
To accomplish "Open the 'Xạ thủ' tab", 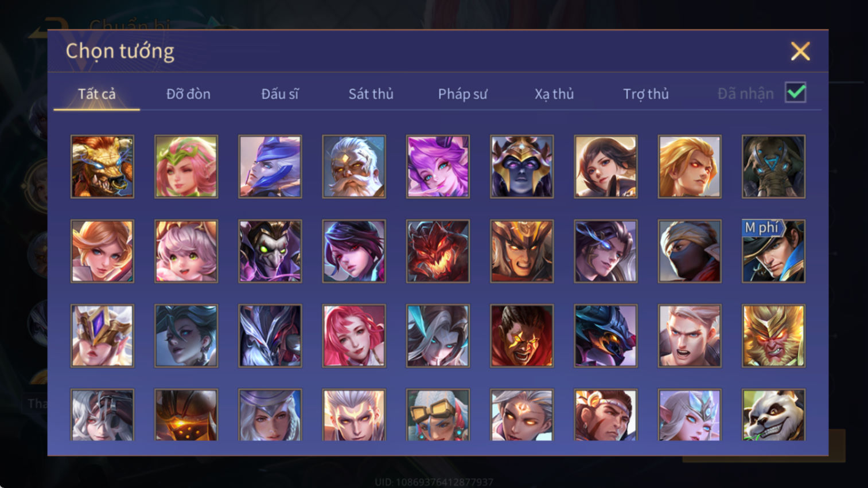I will tap(554, 94).
